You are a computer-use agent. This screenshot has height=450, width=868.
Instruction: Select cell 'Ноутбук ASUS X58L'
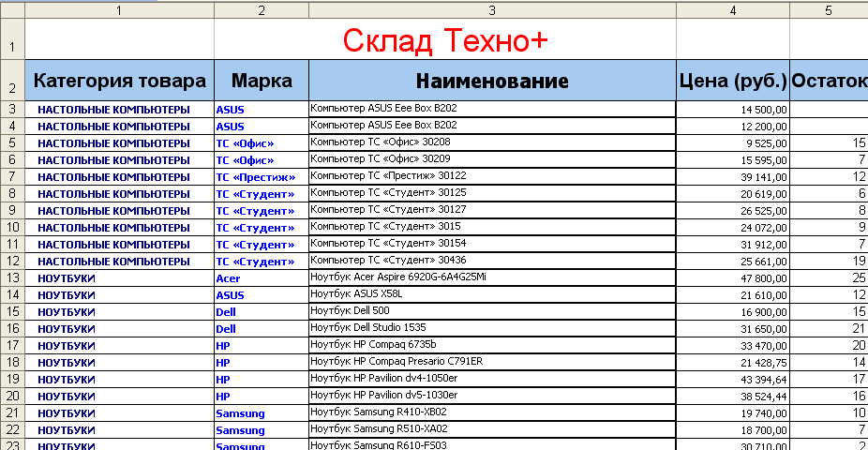[x=492, y=295]
